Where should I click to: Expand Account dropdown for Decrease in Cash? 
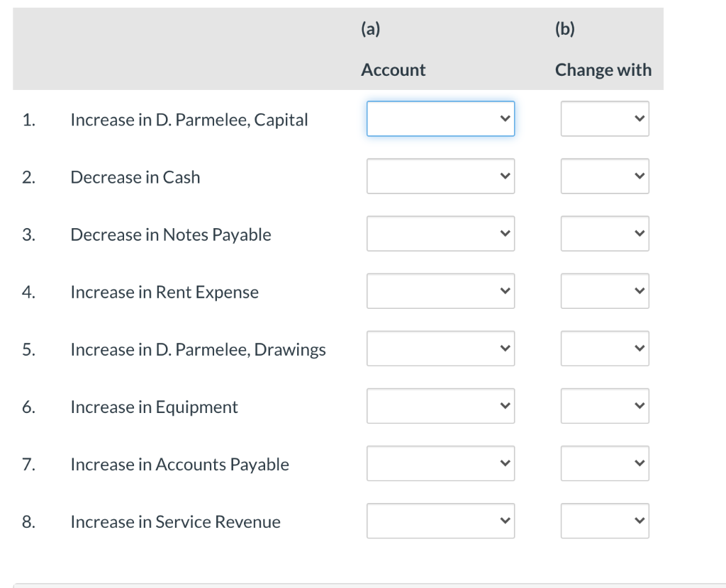440,176
